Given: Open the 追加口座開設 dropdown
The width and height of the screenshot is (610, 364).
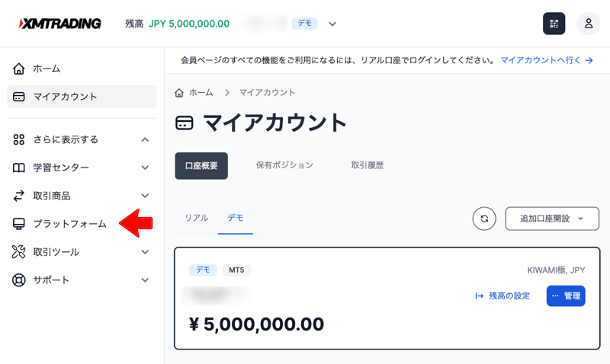Looking at the screenshot, I should pyautogui.click(x=552, y=219).
